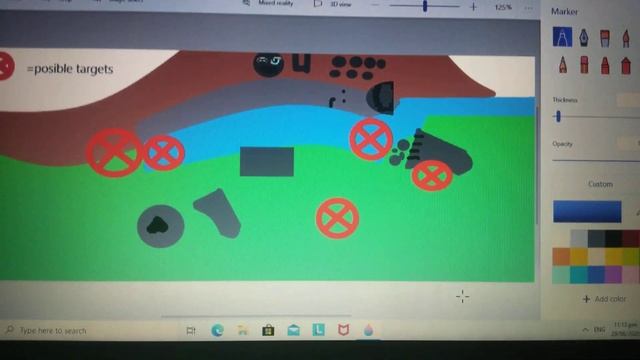
Task: Open Task View from taskbar
Action: point(191,331)
